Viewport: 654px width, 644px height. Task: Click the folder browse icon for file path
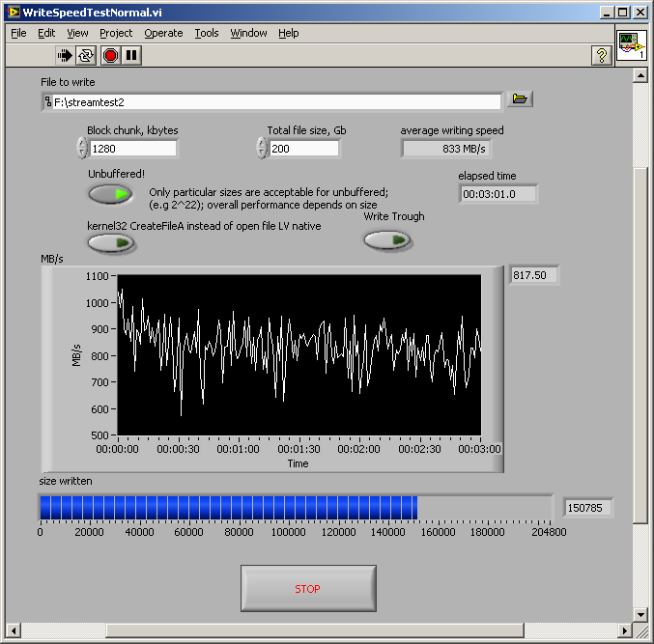click(x=520, y=99)
